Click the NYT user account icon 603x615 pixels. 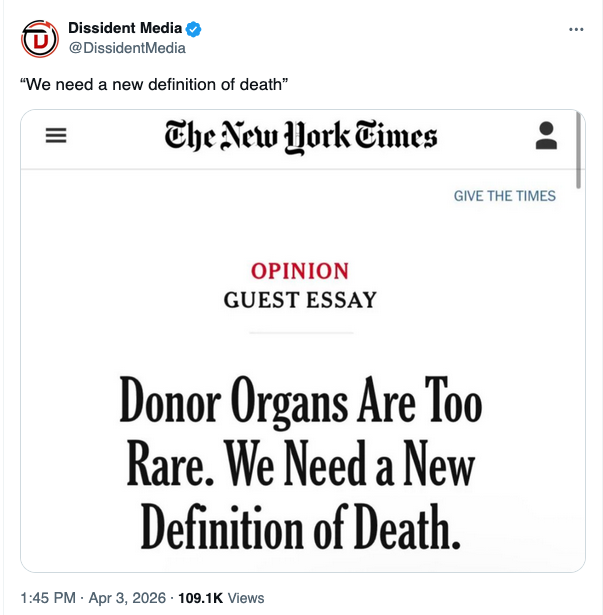click(546, 136)
